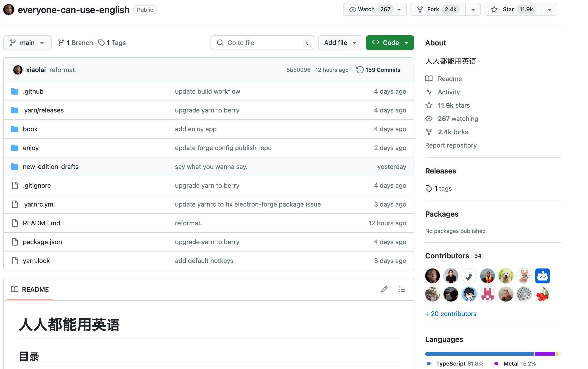Click the tag icon under Releases

coord(429,189)
